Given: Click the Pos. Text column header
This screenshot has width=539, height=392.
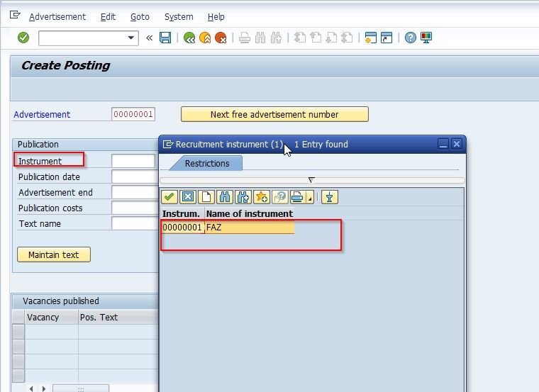Looking at the screenshot, I should [x=118, y=317].
